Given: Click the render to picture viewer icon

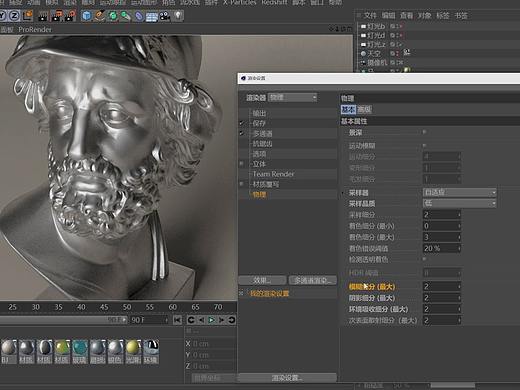Looking at the screenshot, I should pos(57,16).
